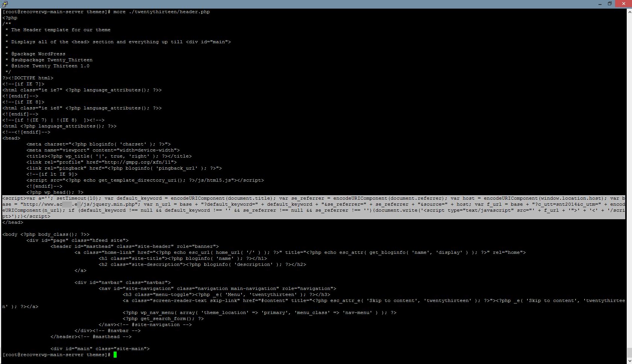Click the '</header><!-- #masthead -->' line
Screen dimensions: 632x364
tap(91, 337)
